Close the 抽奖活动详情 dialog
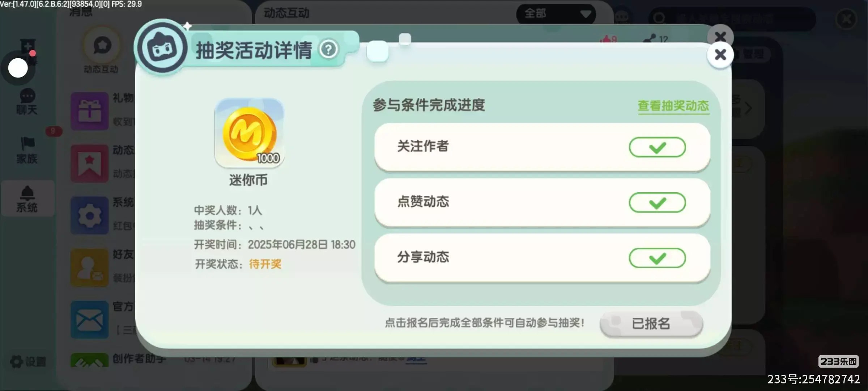 point(720,55)
